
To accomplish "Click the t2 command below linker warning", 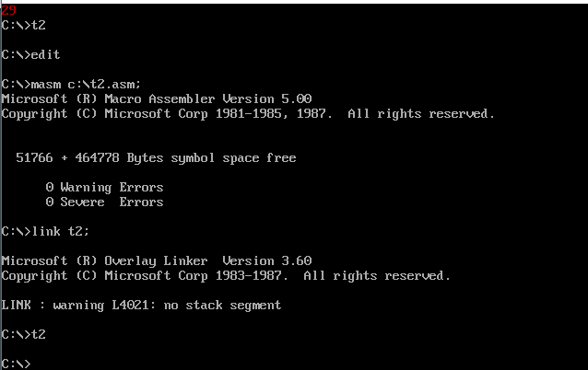I will [38, 334].
